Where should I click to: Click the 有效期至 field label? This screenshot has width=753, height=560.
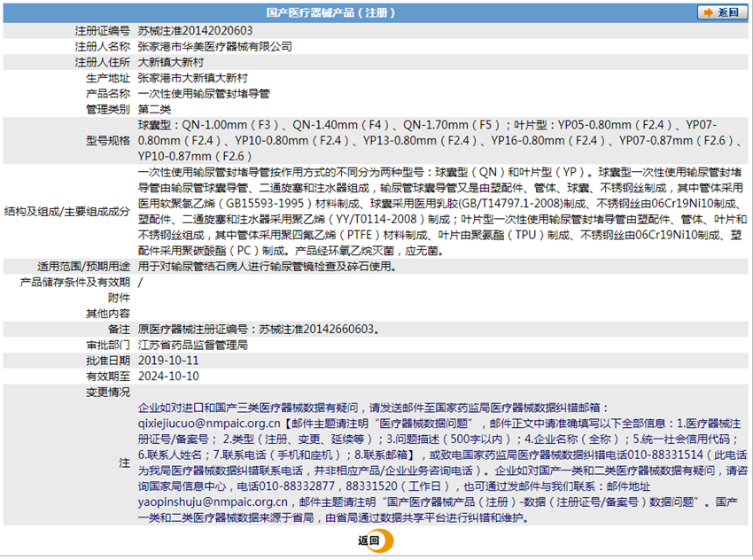(107, 377)
